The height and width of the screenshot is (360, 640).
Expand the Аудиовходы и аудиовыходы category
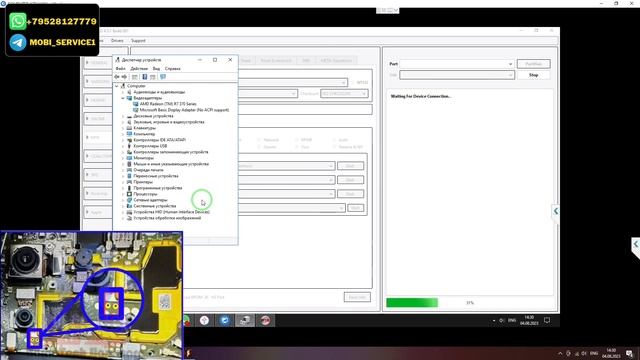[123, 92]
